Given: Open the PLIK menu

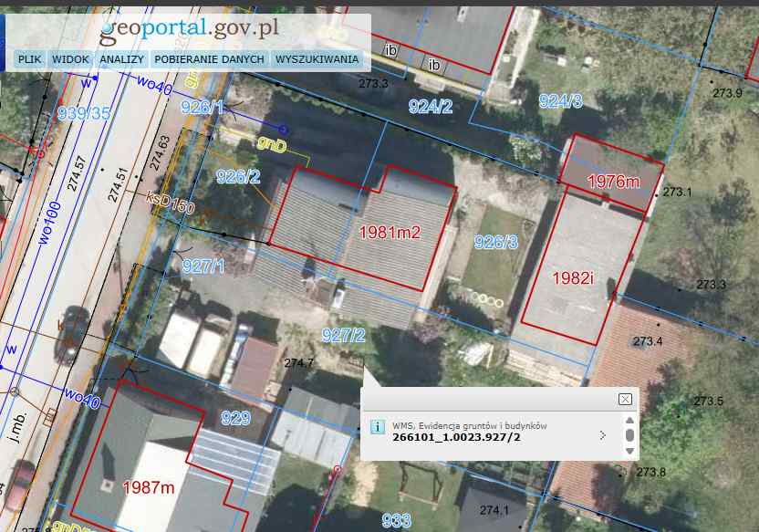Looking at the screenshot, I should point(30,59).
